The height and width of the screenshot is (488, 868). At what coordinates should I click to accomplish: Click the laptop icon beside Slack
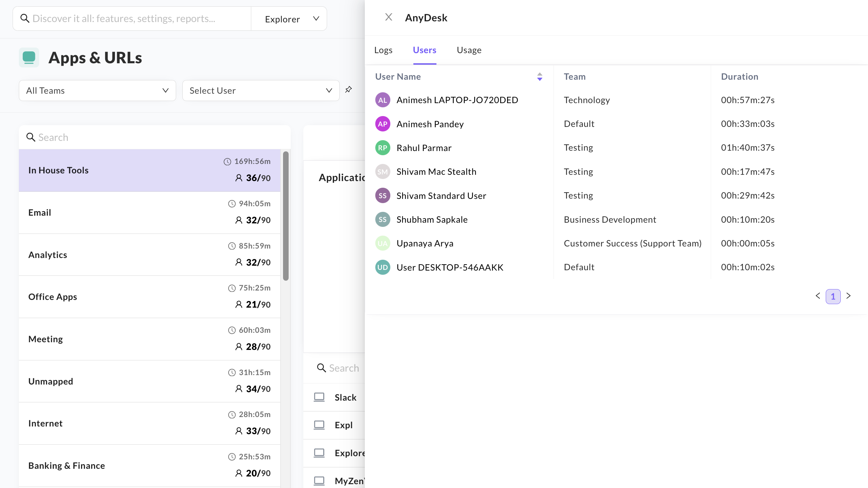coord(319,397)
